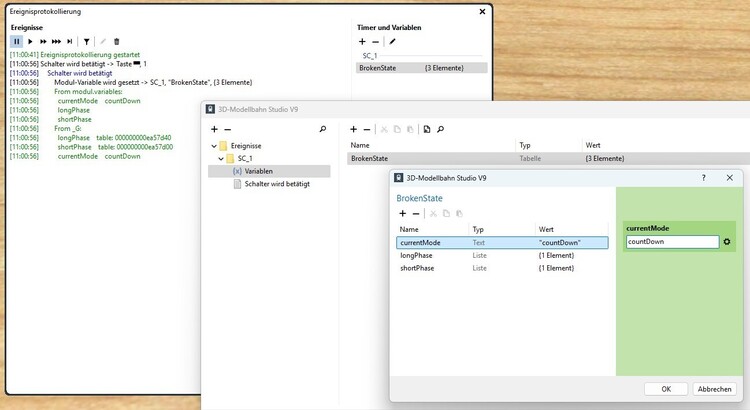Click copy icon in variables list toolbar

(397, 129)
